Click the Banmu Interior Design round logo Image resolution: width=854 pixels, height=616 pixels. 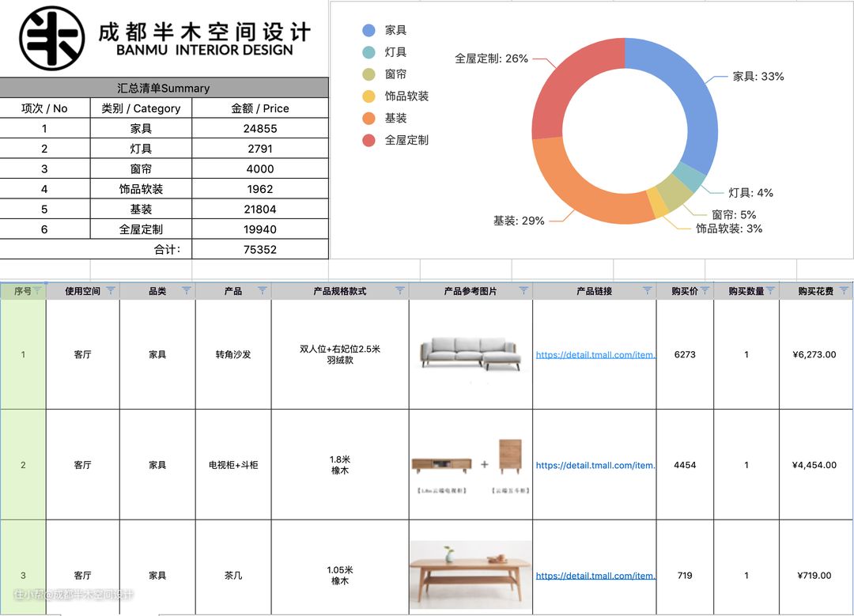coord(52,38)
